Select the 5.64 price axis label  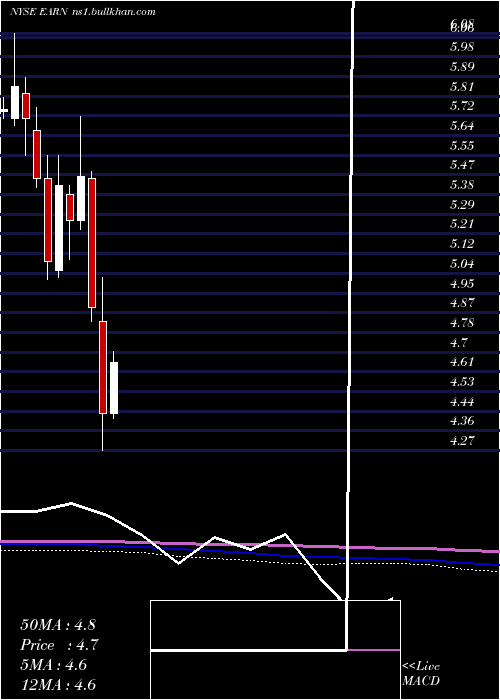point(462,126)
